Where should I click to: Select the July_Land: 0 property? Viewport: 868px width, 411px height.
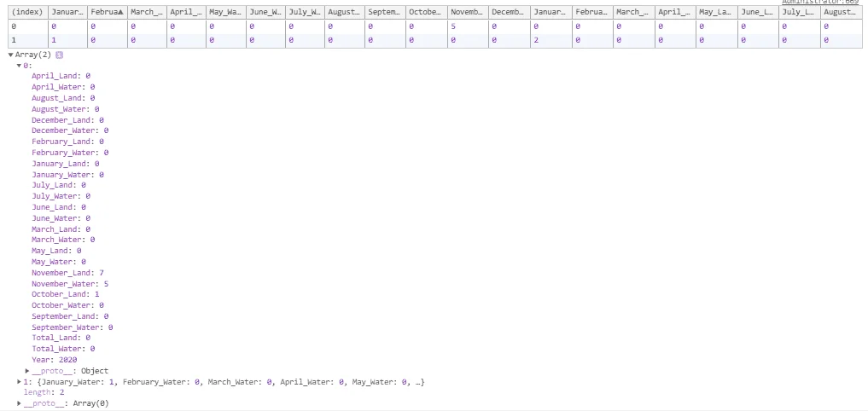59,185
